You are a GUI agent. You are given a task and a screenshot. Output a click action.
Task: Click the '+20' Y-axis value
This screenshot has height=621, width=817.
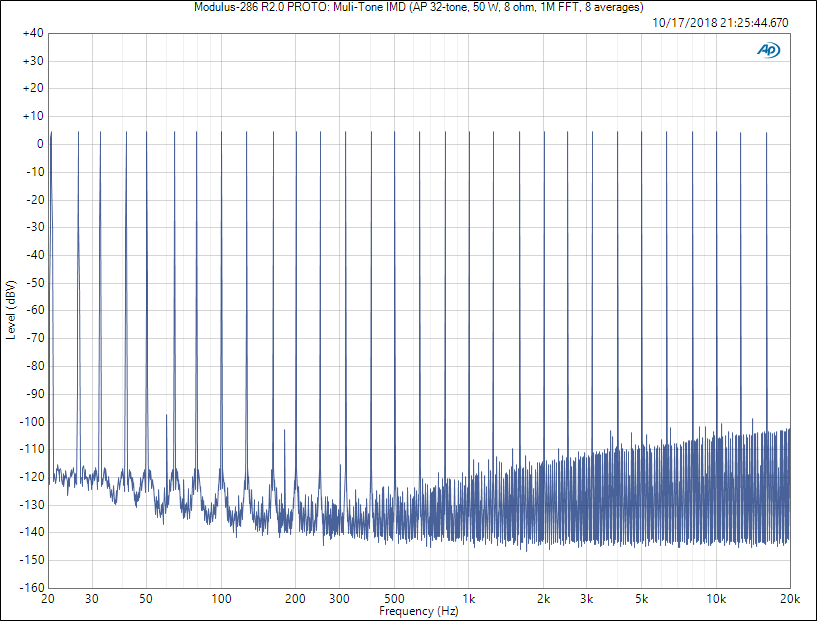(x=33, y=88)
